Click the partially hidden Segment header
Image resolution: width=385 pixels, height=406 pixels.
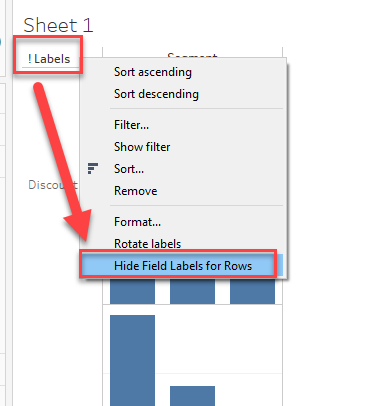192,55
